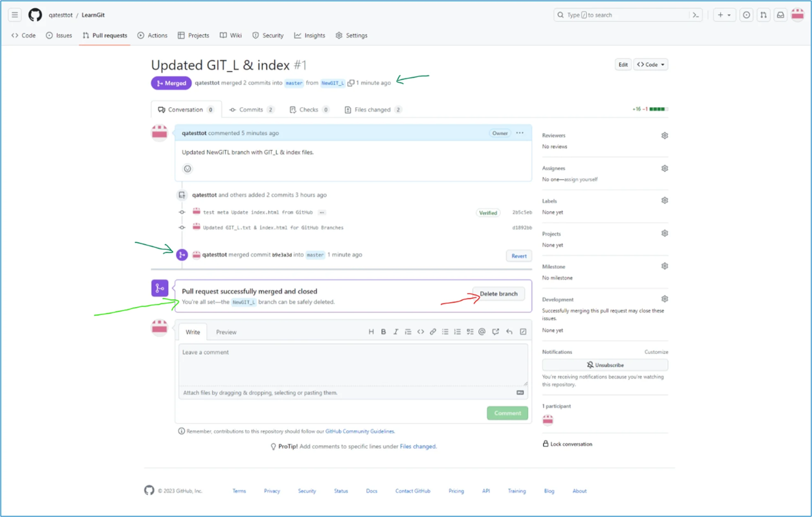Open the Labels settings gear
Screen dimensions: 812x517
[664, 200]
